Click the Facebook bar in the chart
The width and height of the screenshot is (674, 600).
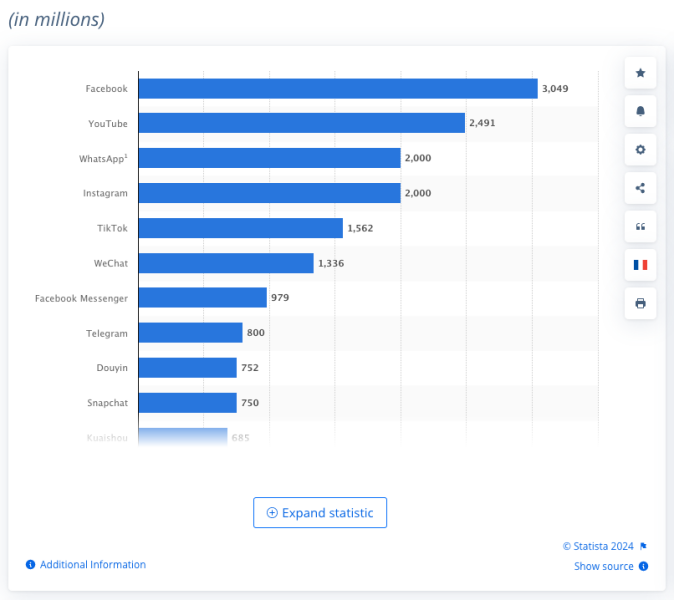(x=338, y=89)
